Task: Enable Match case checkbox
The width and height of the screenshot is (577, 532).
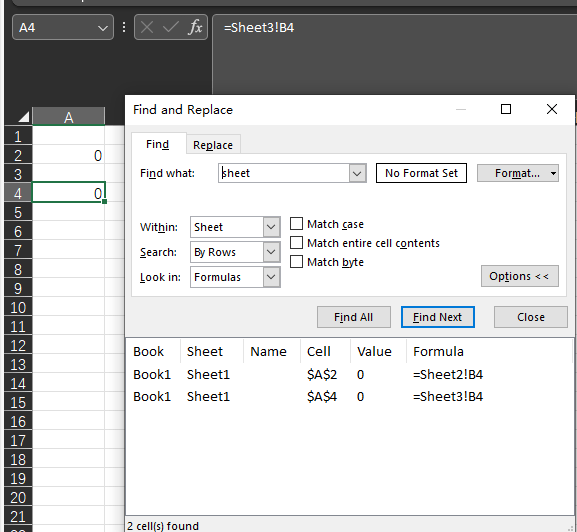Action: pos(297,224)
